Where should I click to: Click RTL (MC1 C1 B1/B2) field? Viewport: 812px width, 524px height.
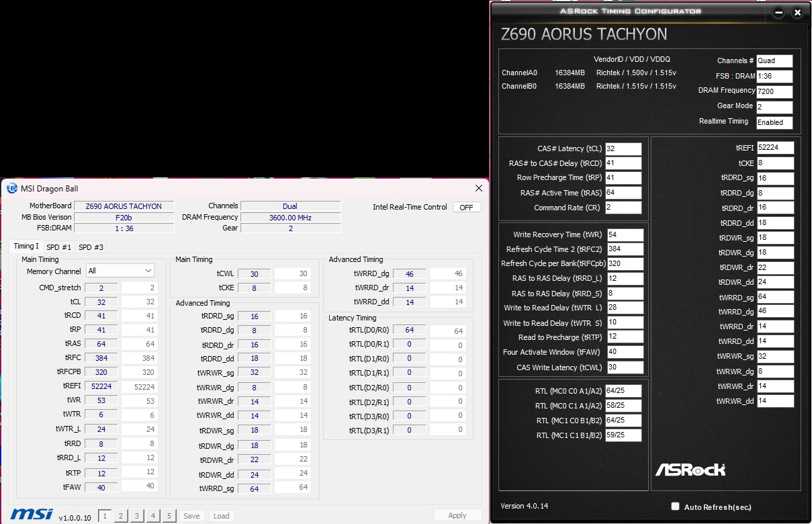(623, 435)
